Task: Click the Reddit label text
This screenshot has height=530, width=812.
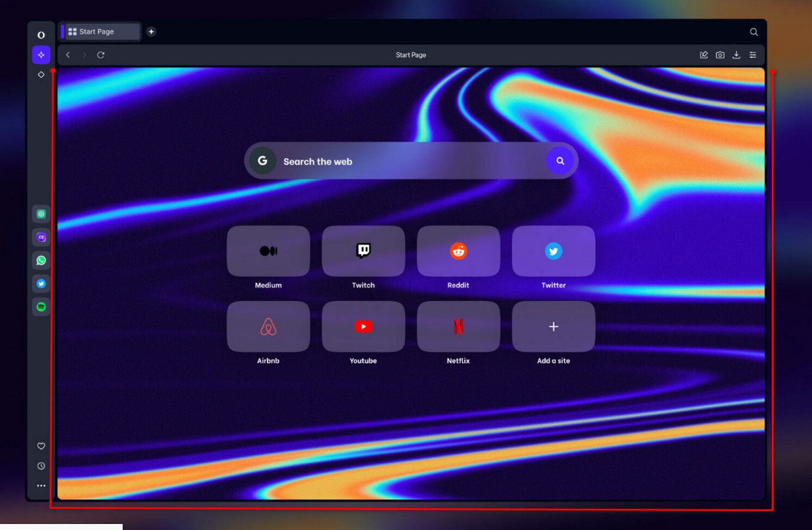Action: pos(458,285)
